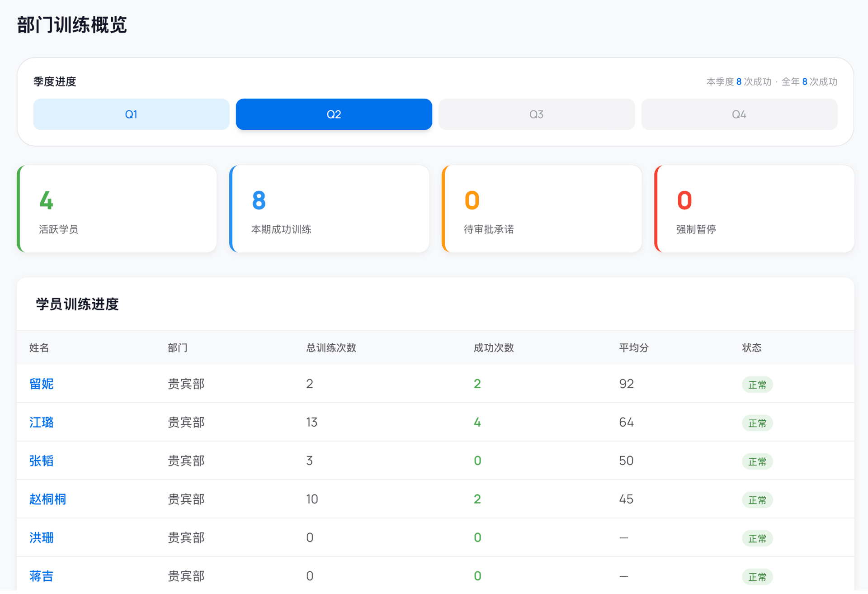Open trainee 留妮 profile link

pyautogui.click(x=42, y=384)
